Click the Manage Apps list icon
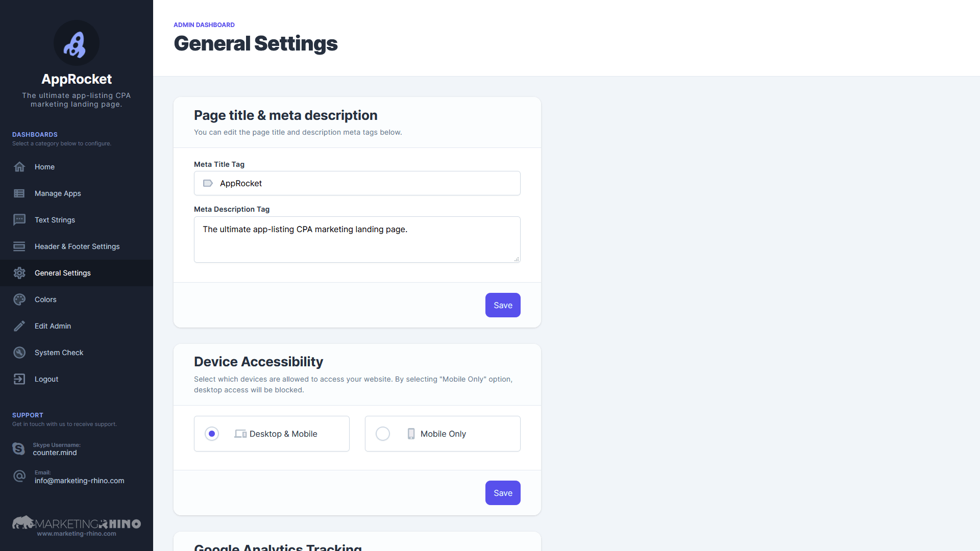This screenshot has width=980, height=551. click(x=19, y=193)
